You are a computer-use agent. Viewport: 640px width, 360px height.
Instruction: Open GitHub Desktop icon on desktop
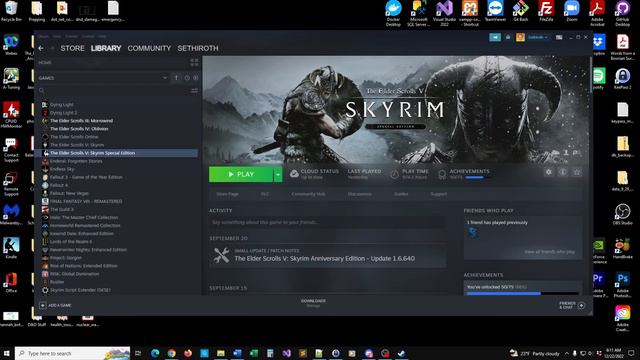point(622,13)
